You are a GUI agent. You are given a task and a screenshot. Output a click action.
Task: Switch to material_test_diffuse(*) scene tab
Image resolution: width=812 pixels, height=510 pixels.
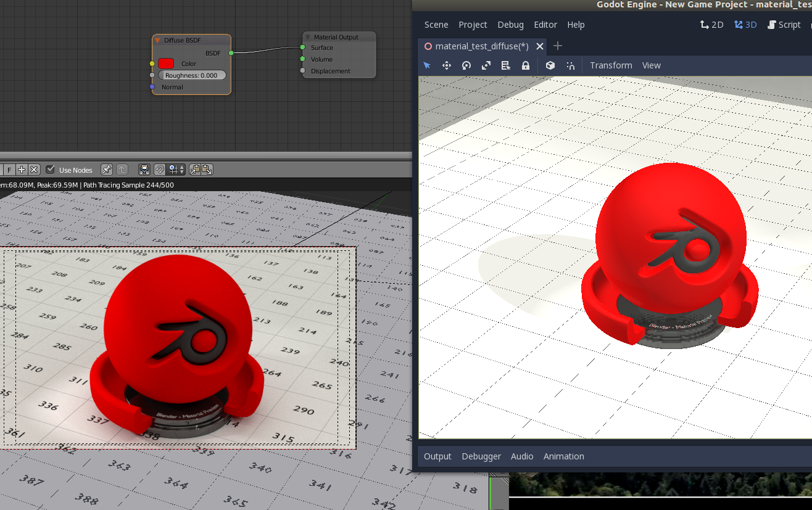tap(482, 46)
